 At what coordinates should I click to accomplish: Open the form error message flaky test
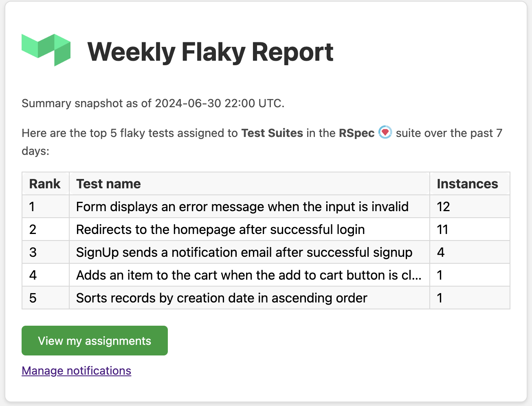point(242,206)
